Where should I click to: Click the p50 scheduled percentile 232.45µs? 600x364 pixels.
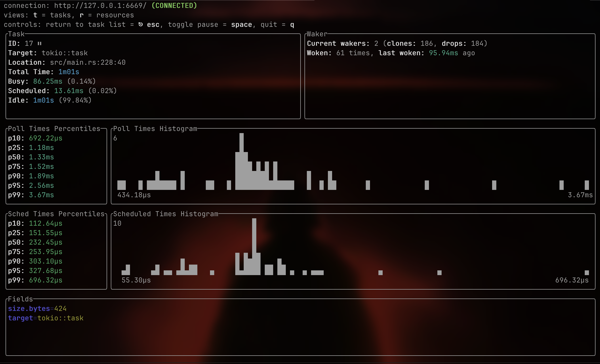coord(46,242)
